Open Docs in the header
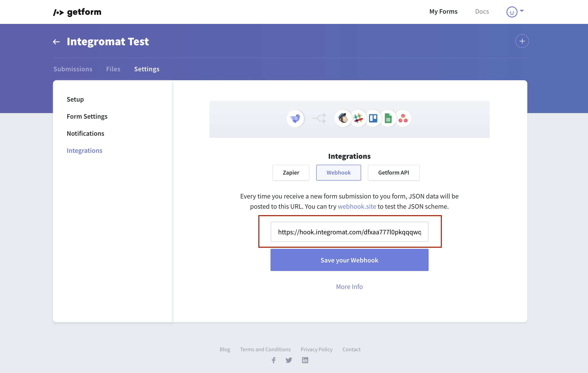 (x=482, y=12)
